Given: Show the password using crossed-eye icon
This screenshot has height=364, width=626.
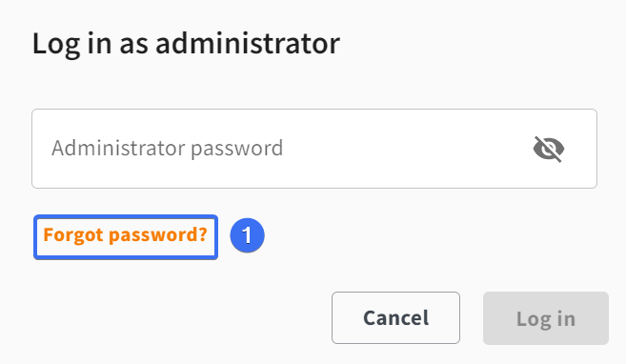Looking at the screenshot, I should 549,149.
